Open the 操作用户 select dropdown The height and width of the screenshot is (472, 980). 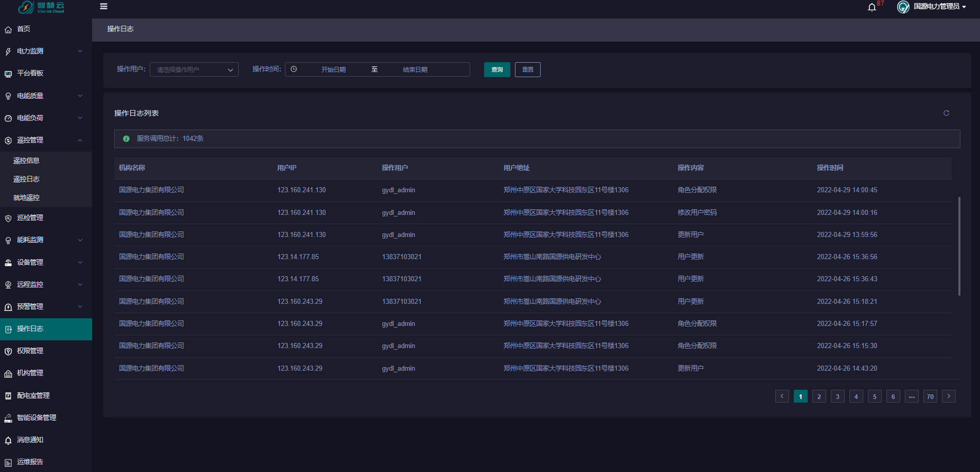tap(194, 69)
